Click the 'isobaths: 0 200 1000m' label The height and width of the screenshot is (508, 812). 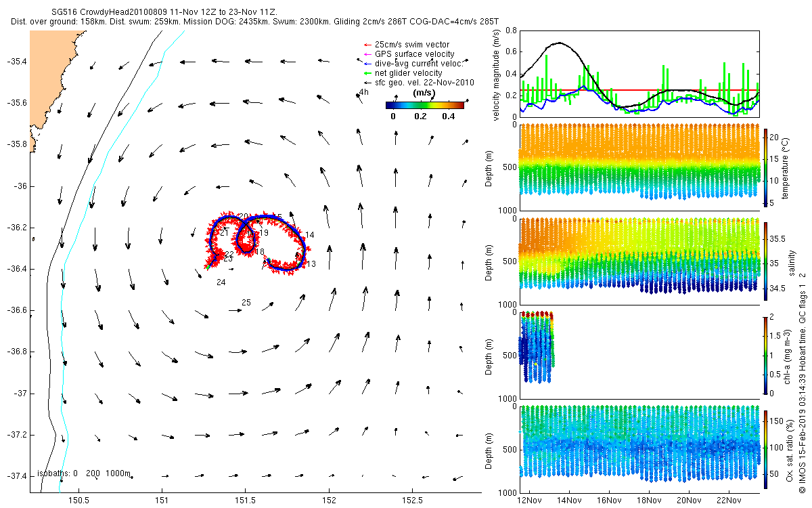[x=84, y=473]
